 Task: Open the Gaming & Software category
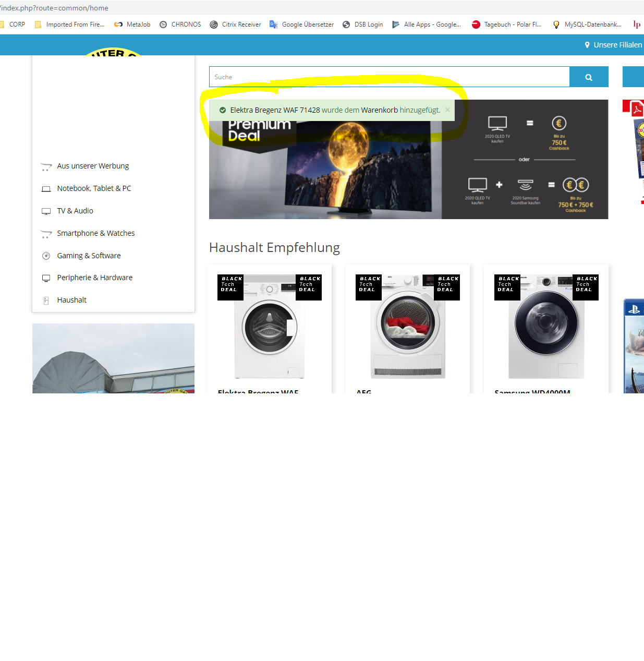click(x=89, y=256)
